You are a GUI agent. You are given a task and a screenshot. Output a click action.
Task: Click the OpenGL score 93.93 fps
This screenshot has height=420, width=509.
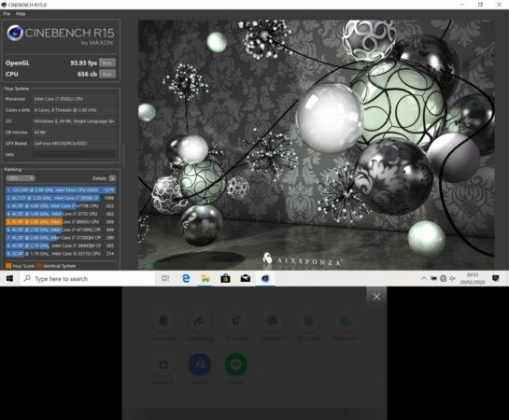(84, 63)
